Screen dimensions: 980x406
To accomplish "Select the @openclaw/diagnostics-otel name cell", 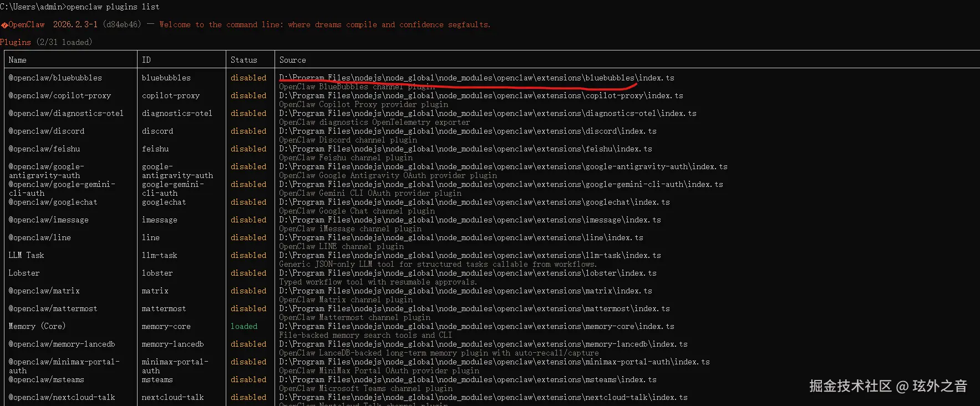I will [66, 113].
